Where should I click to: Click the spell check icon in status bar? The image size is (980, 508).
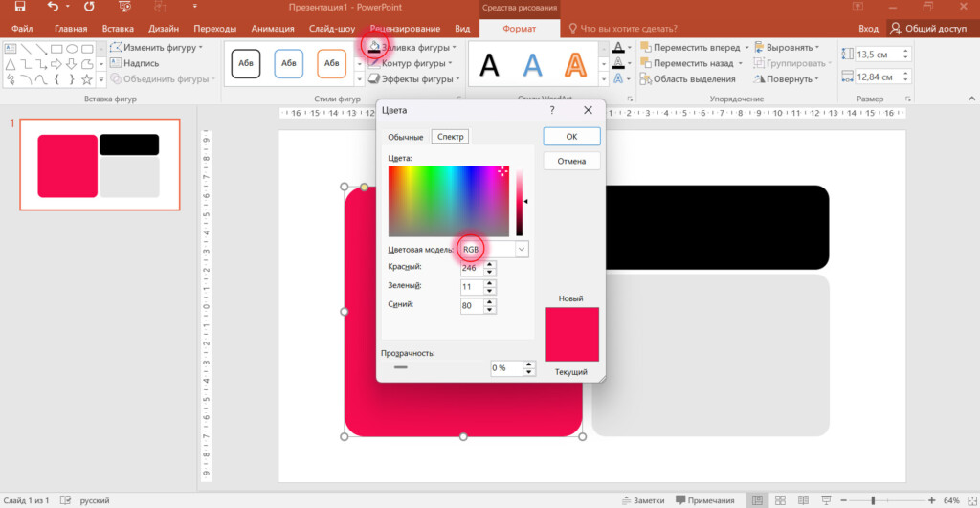click(x=65, y=500)
